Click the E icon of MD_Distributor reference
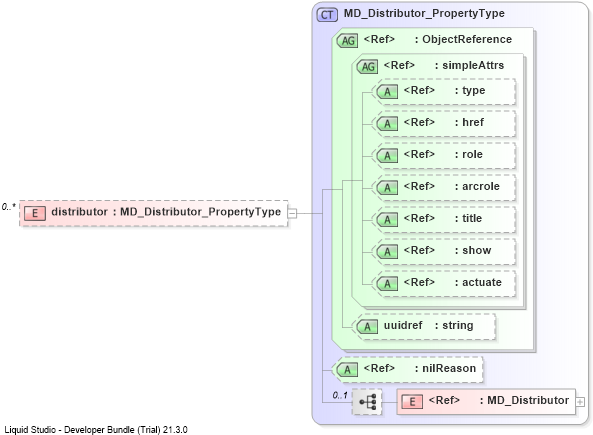Viewport: 593px width, 435px height. click(412, 402)
